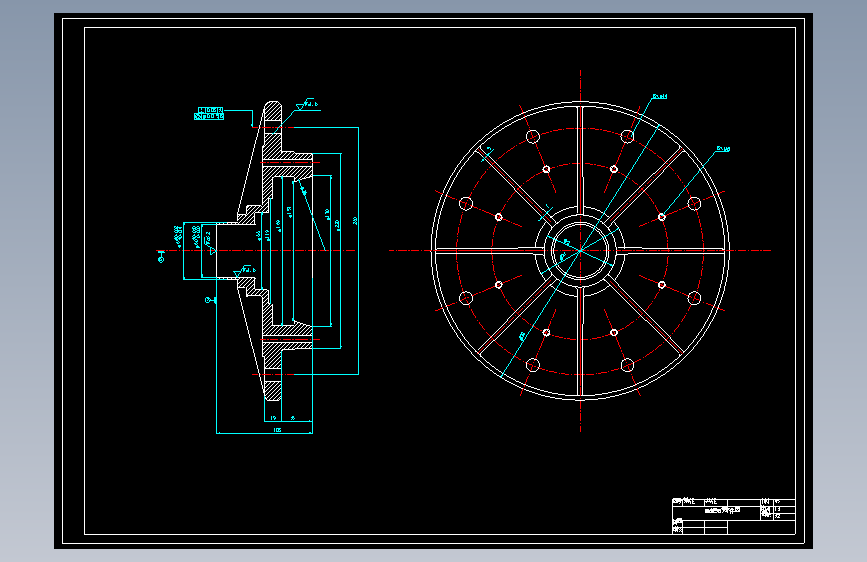This screenshot has width=867, height=562.
Task: Pick the geometric tolerance frame by section view
Action: pyautogui.click(x=209, y=113)
